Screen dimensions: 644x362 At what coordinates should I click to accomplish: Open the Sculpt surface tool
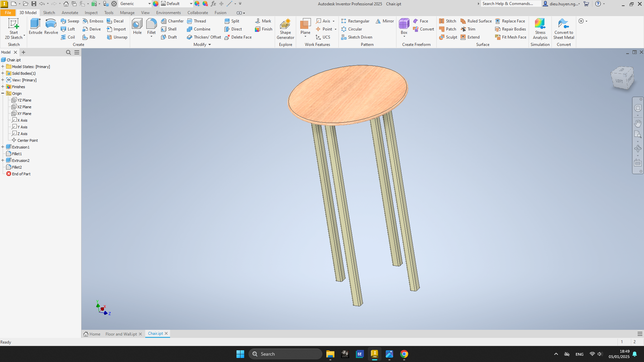pos(448,37)
